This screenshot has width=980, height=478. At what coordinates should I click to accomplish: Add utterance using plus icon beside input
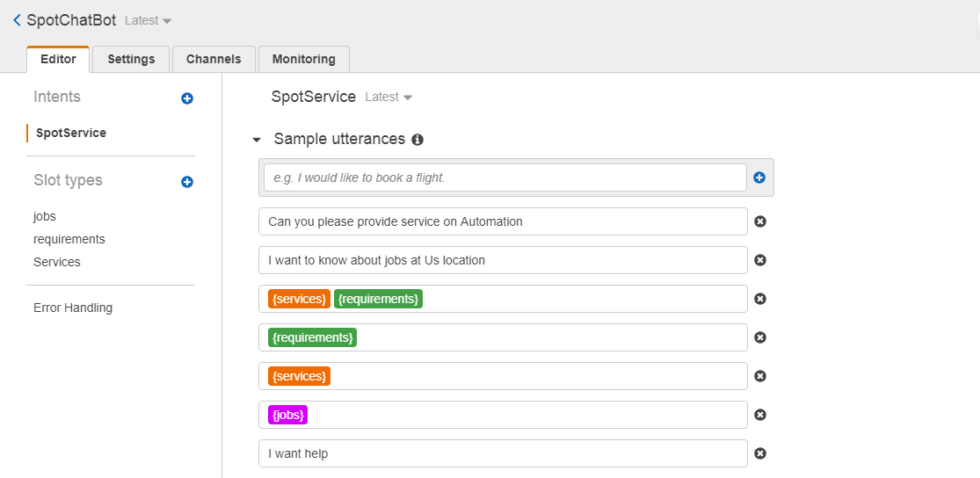point(759,177)
